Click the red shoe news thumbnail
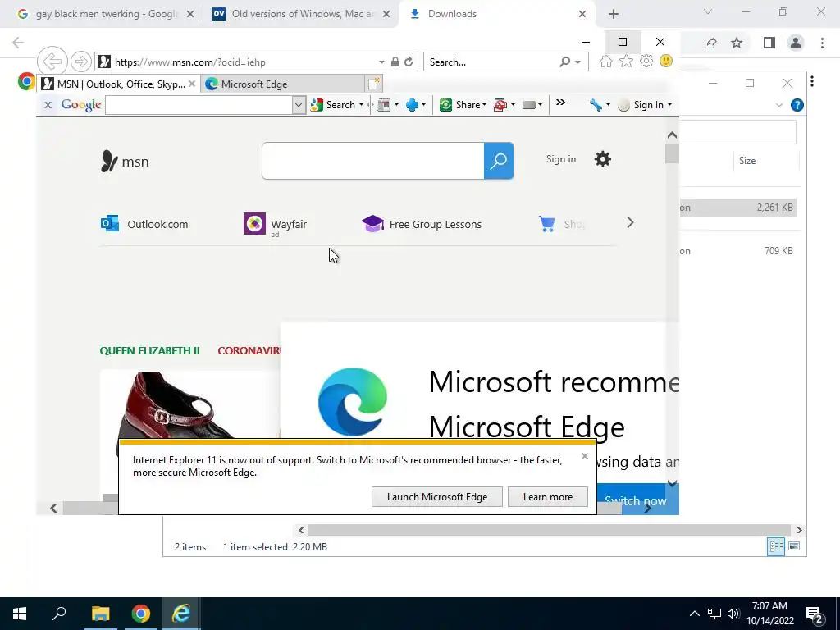The image size is (840, 630). coord(190,405)
